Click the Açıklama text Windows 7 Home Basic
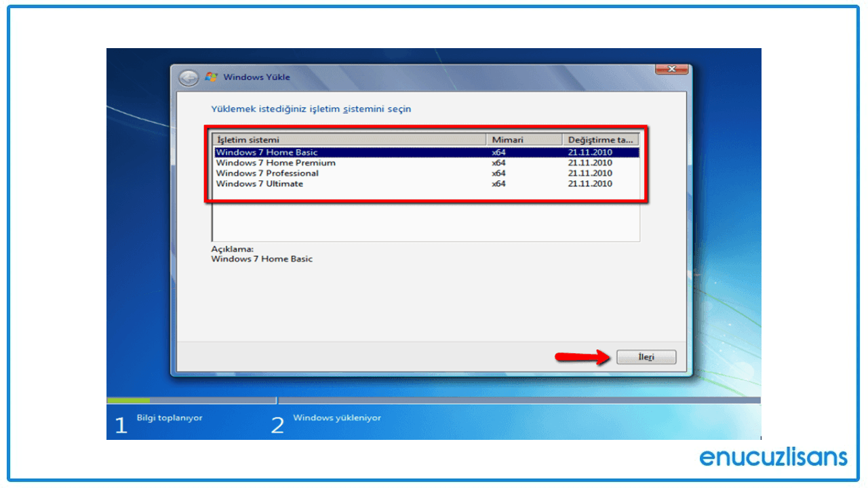868x488 pixels. [262, 259]
